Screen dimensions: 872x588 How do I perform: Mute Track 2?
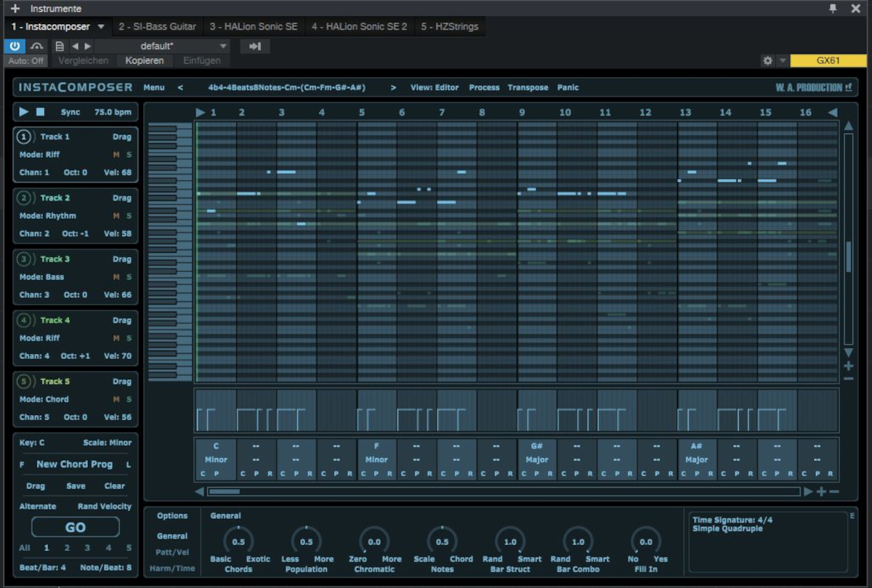tap(116, 216)
